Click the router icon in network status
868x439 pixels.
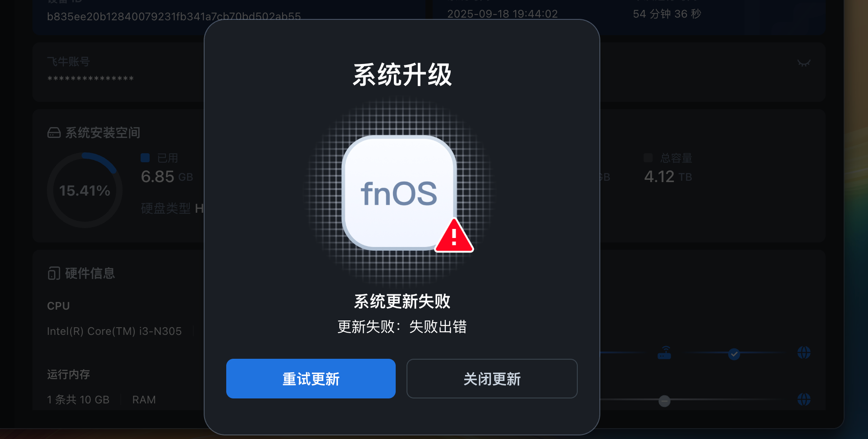pos(664,353)
